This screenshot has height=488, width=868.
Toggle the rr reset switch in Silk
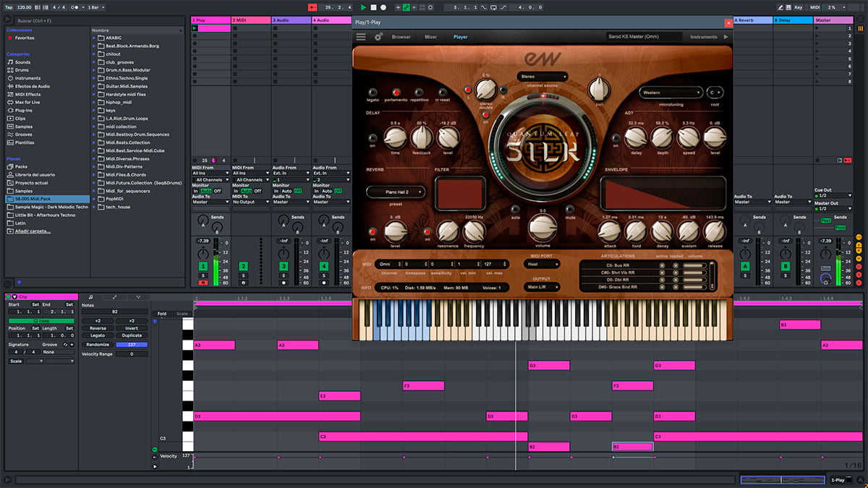tap(442, 93)
